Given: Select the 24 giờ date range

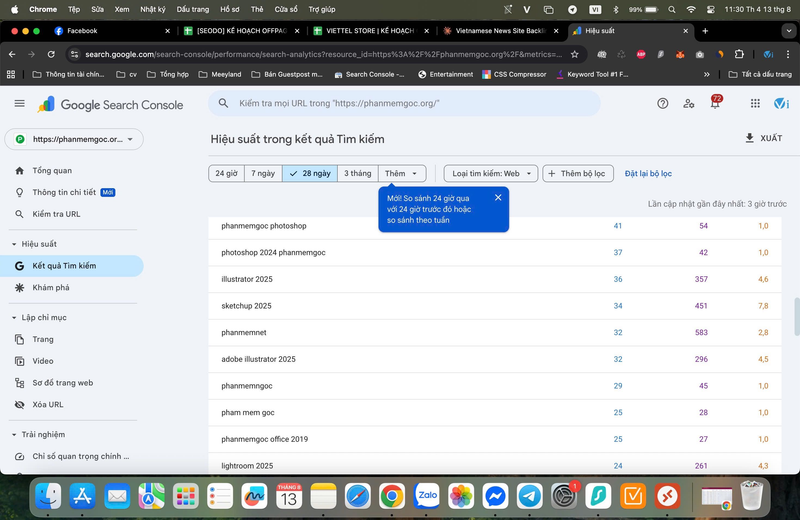Looking at the screenshot, I should point(227,174).
